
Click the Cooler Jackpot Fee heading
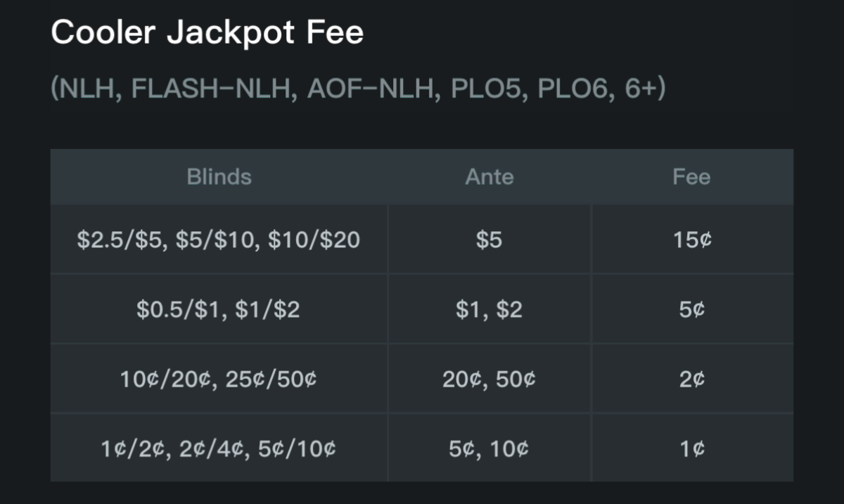click(207, 32)
